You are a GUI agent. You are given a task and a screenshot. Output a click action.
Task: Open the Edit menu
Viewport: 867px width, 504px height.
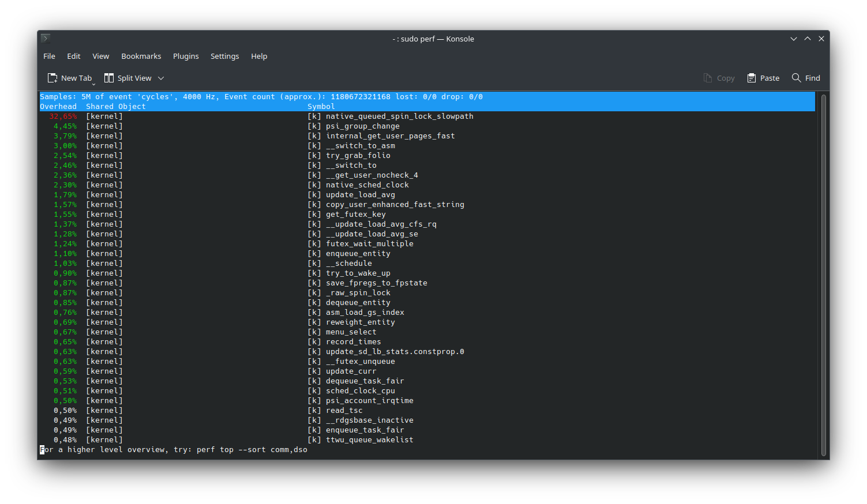click(73, 56)
